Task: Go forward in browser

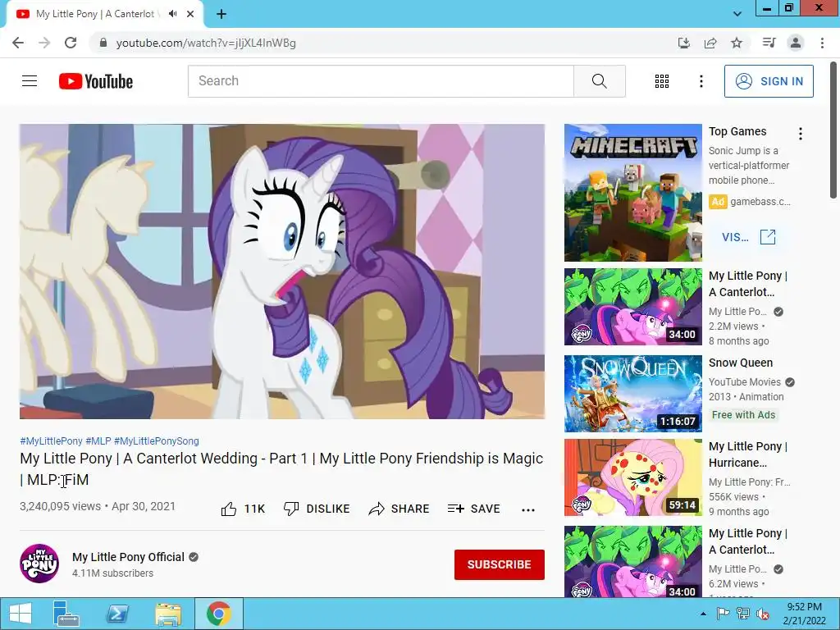Action: click(x=44, y=43)
